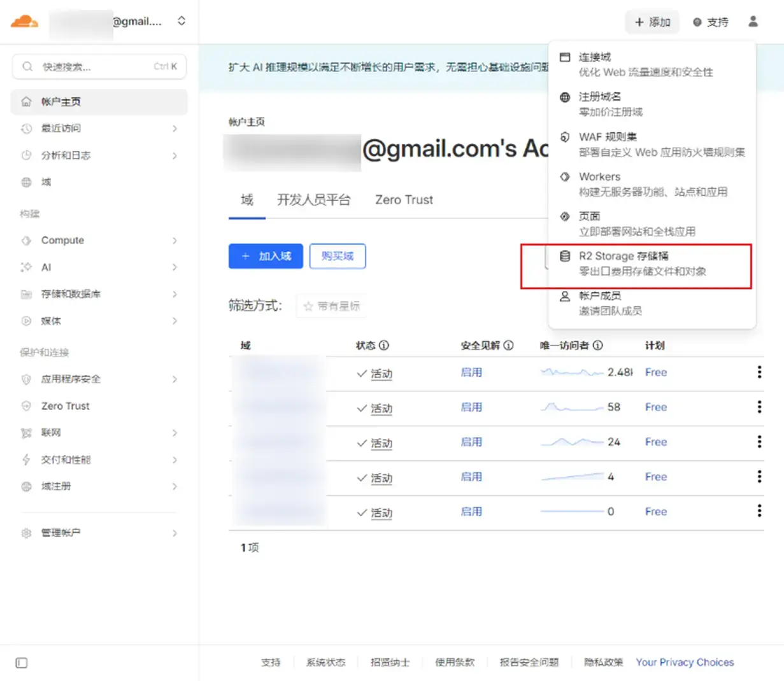Click the 购买域 button

click(337, 256)
